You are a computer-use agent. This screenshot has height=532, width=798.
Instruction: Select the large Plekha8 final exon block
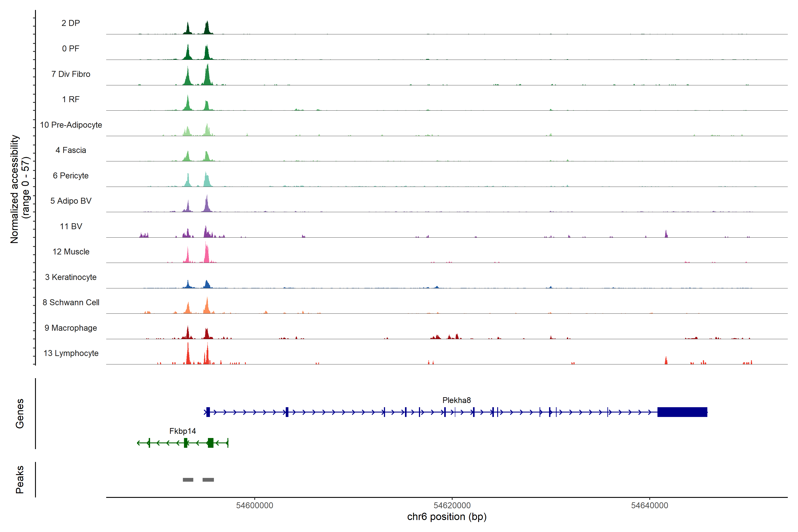click(x=682, y=412)
